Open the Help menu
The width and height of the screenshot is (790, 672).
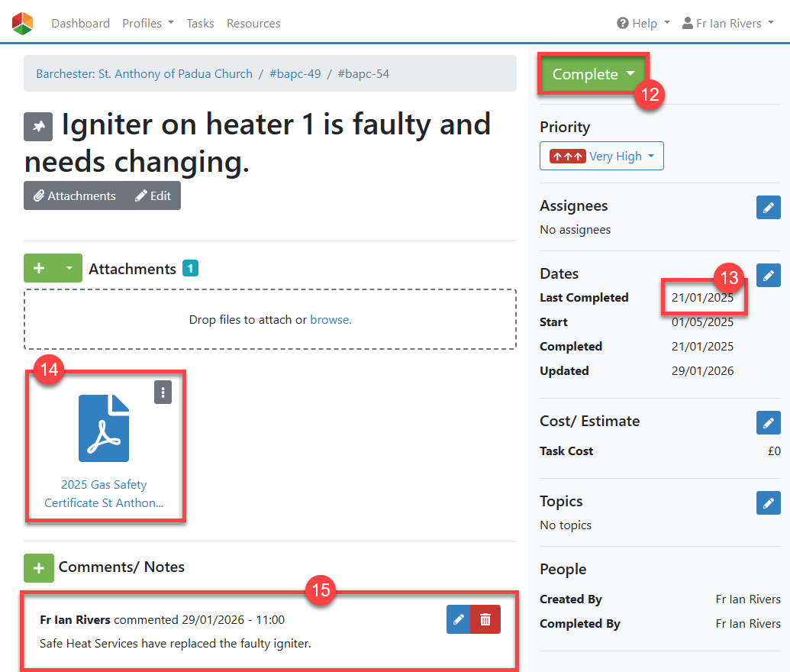pos(643,24)
